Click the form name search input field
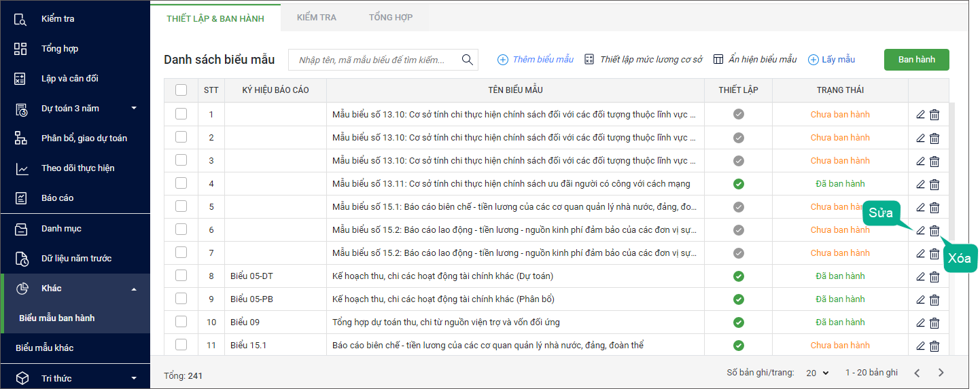This screenshot has width=980, height=389. click(x=374, y=60)
